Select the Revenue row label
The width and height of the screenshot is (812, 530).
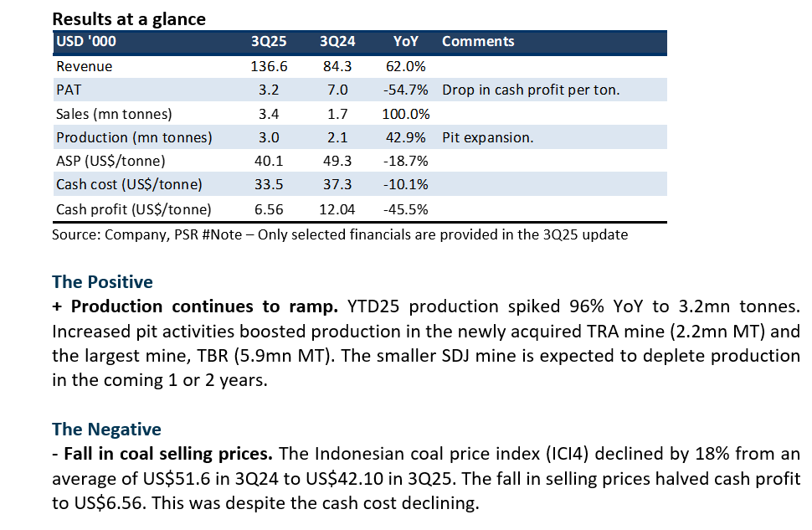click(x=84, y=66)
